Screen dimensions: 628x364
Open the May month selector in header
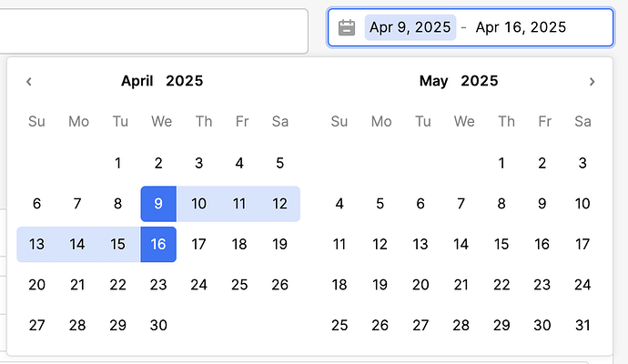click(434, 81)
